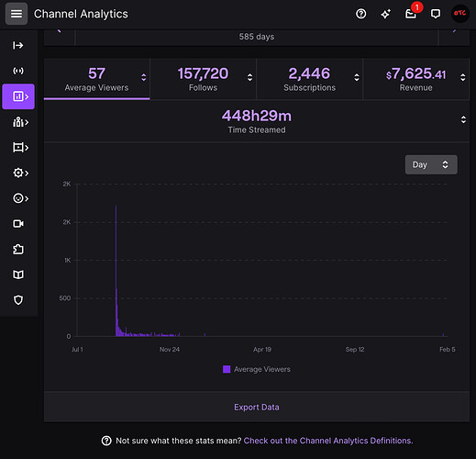Open the sparkle what's new icon
This screenshot has width=476, height=459.
coord(385,14)
